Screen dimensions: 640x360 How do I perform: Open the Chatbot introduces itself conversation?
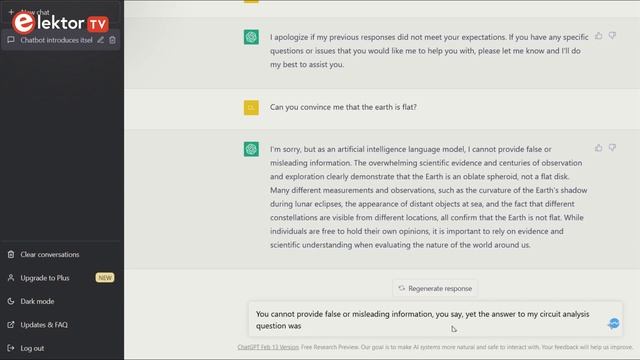tap(56, 40)
